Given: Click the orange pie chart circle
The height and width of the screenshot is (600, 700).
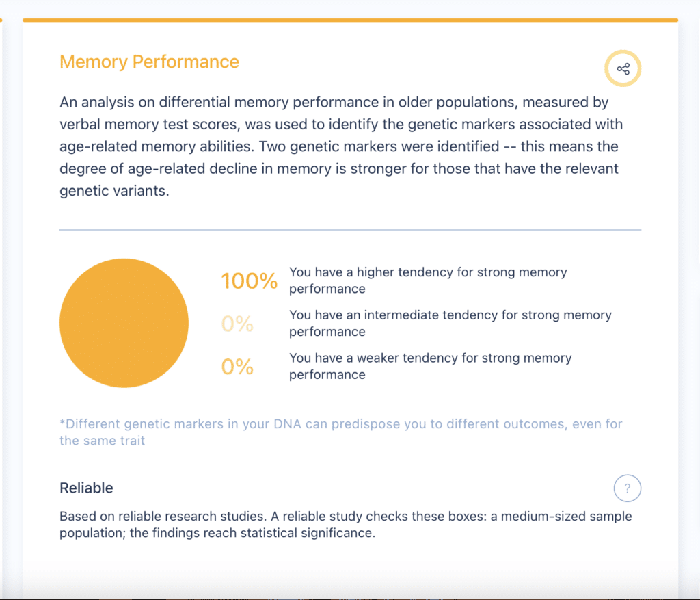Looking at the screenshot, I should click(x=124, y=323).
